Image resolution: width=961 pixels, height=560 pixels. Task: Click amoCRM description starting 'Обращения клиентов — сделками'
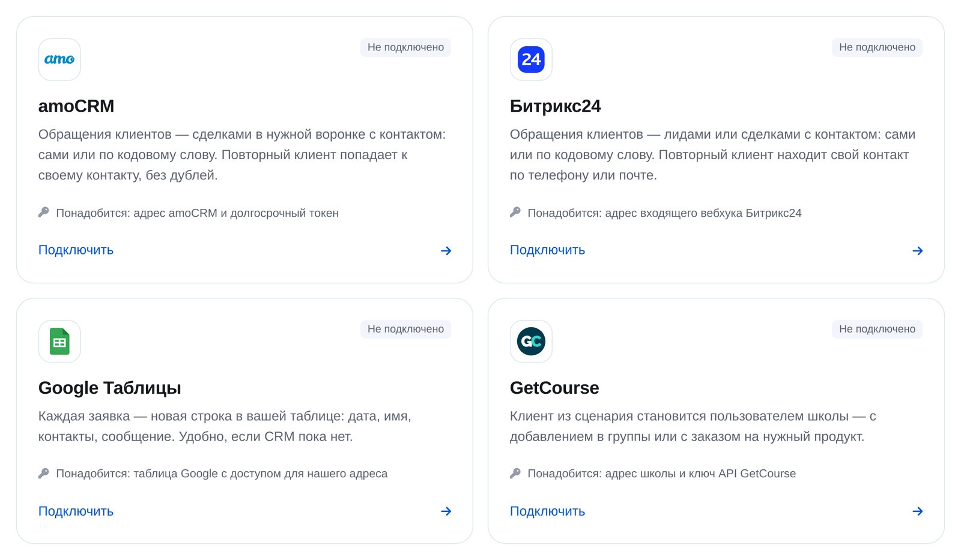coord(242,155)
